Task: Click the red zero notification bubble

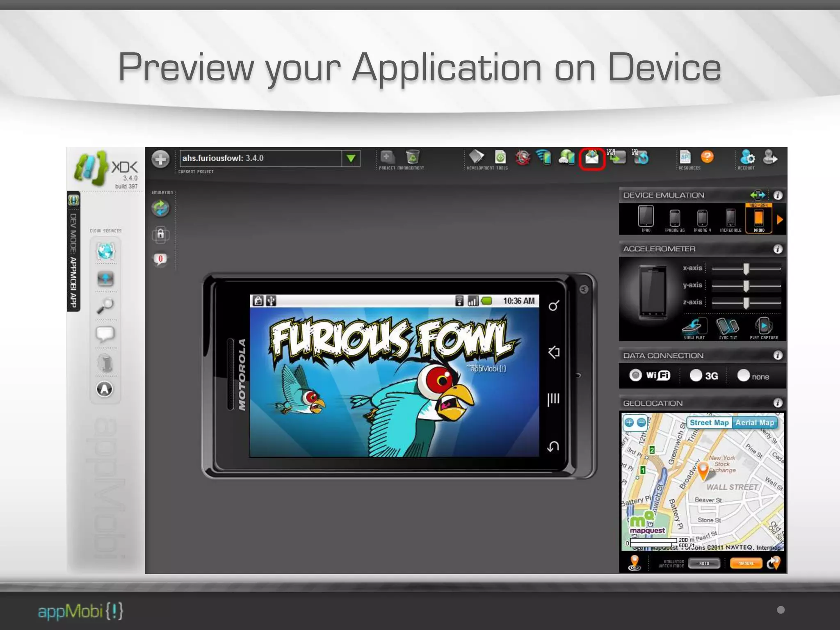Action: [160, 259]
